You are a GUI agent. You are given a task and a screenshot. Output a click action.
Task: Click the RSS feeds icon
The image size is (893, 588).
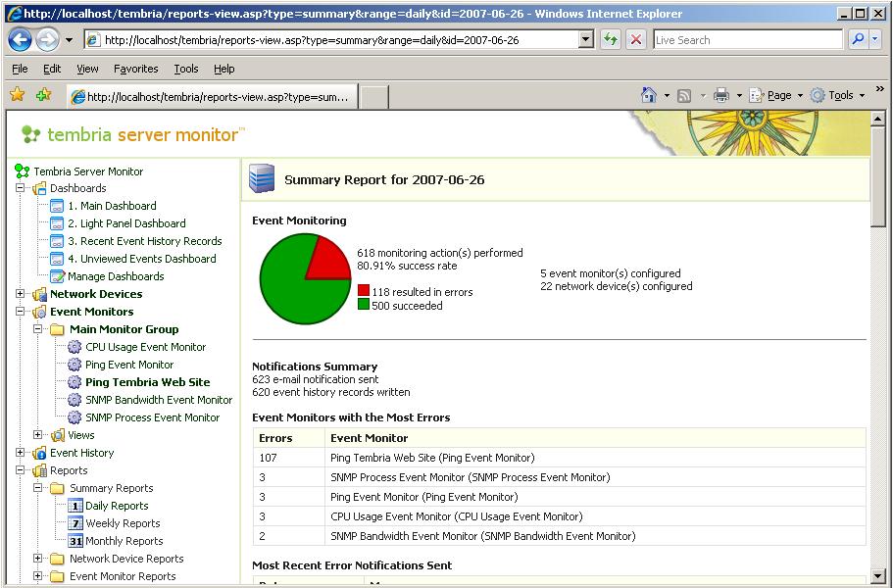tap(684, 96)
